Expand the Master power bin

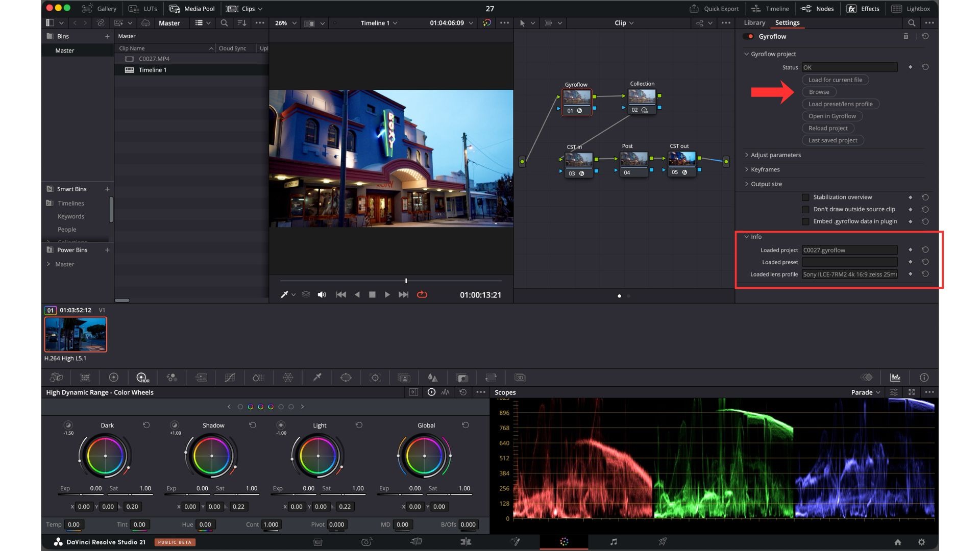coord(48,264)
